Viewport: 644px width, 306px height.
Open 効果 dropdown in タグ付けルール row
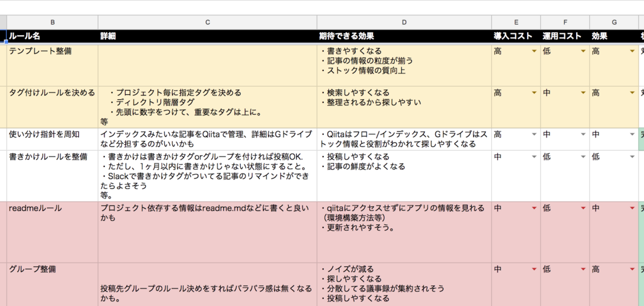633,93
